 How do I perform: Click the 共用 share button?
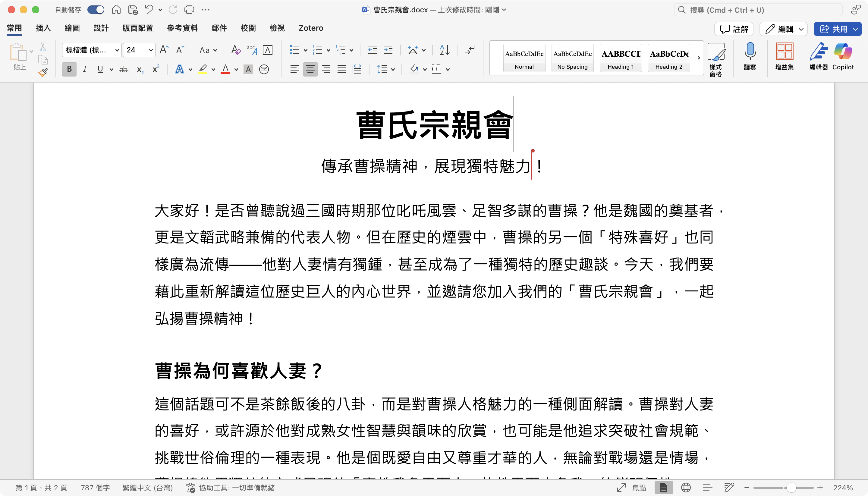point(833,29)
